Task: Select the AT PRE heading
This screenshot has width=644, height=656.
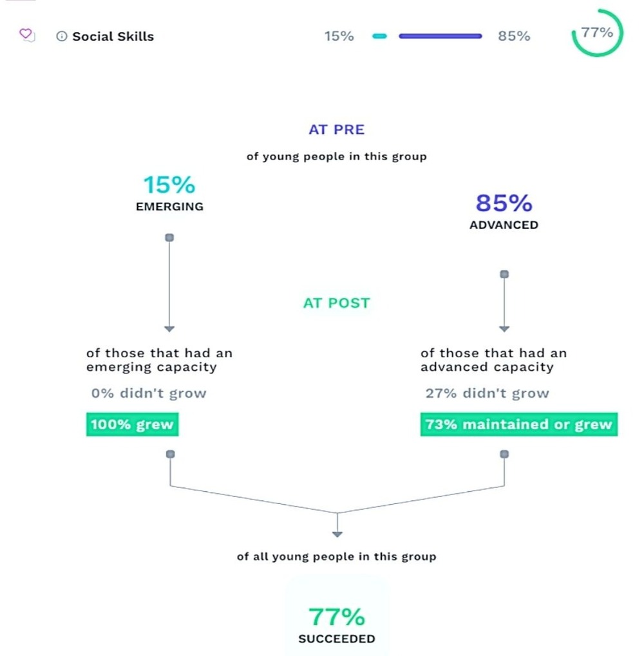Action: pos(336,129)
